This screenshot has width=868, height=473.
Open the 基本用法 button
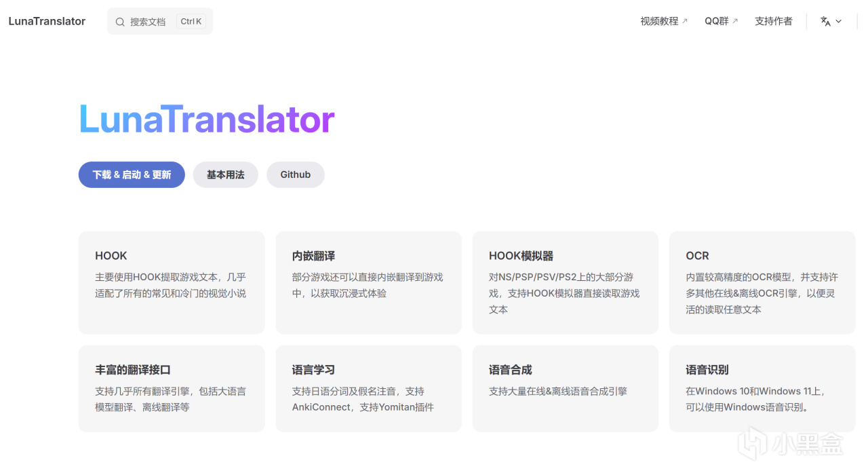point(226,174)
